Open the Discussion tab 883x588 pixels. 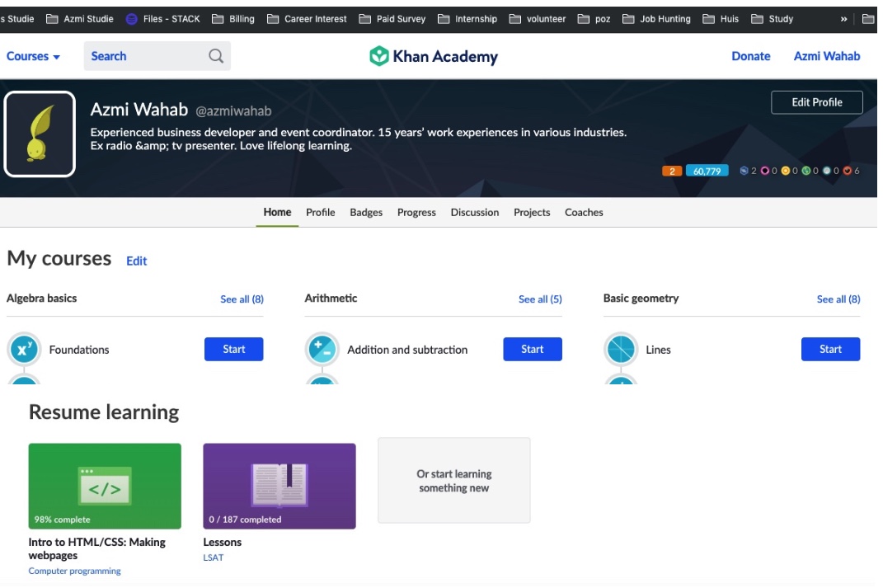tap(475, 212)
